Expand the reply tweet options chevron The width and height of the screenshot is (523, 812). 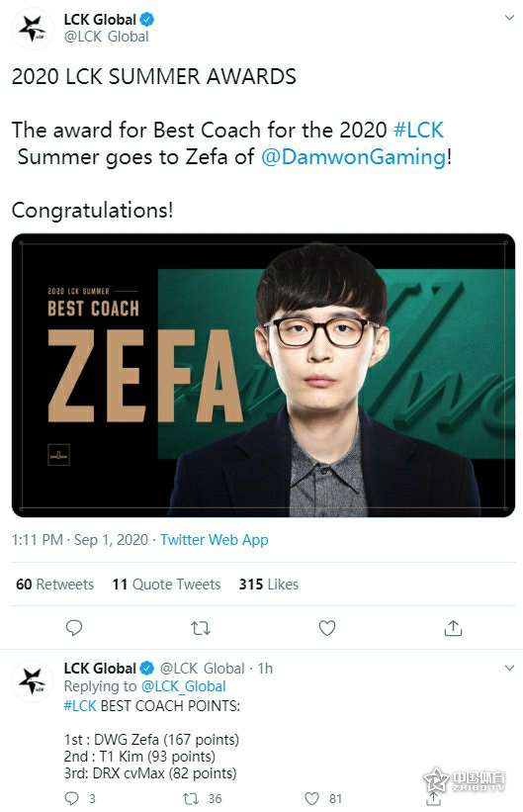[x=509, y=668]
